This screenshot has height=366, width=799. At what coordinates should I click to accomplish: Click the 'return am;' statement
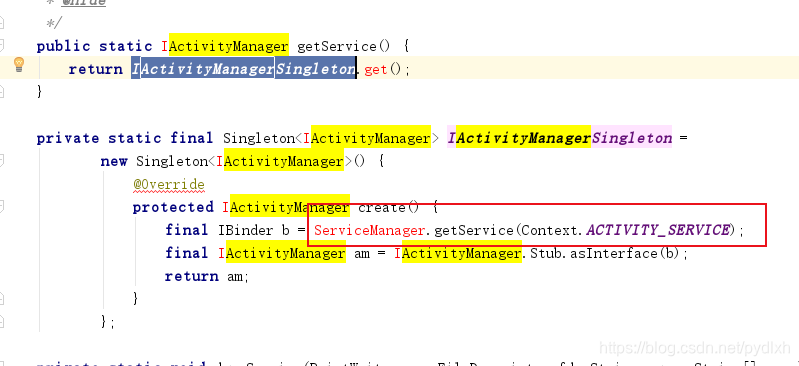206,276
